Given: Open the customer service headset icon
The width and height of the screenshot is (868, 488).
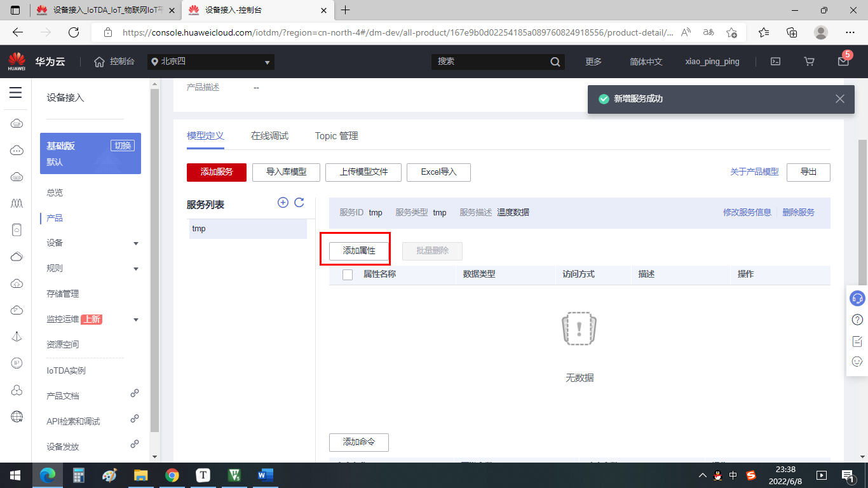Looking at the screenshot, I should click(857, 298).
